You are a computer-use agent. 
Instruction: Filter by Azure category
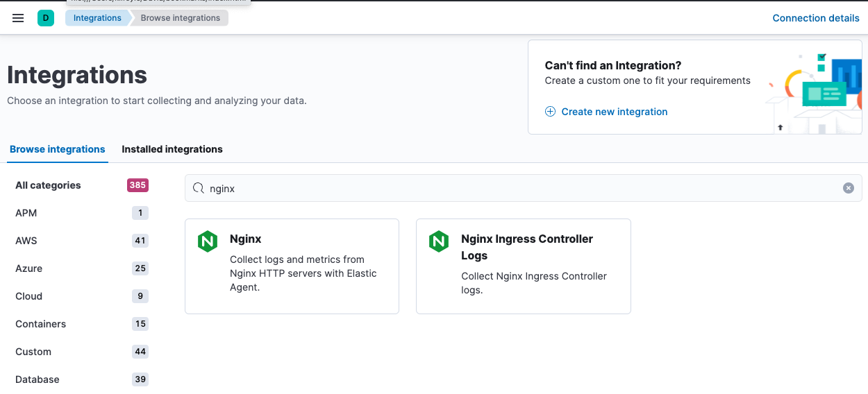(29, 268)
